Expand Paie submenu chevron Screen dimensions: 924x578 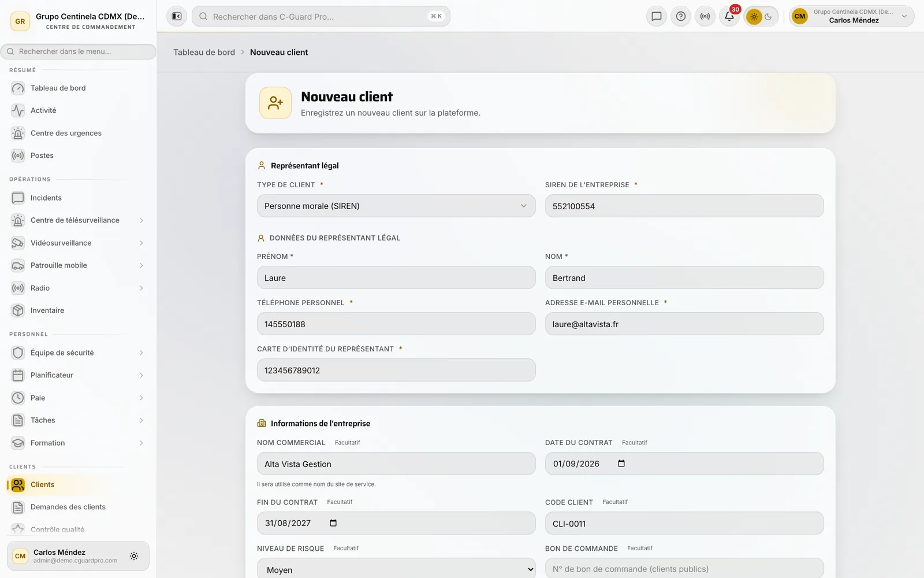[x=141, y=398]
